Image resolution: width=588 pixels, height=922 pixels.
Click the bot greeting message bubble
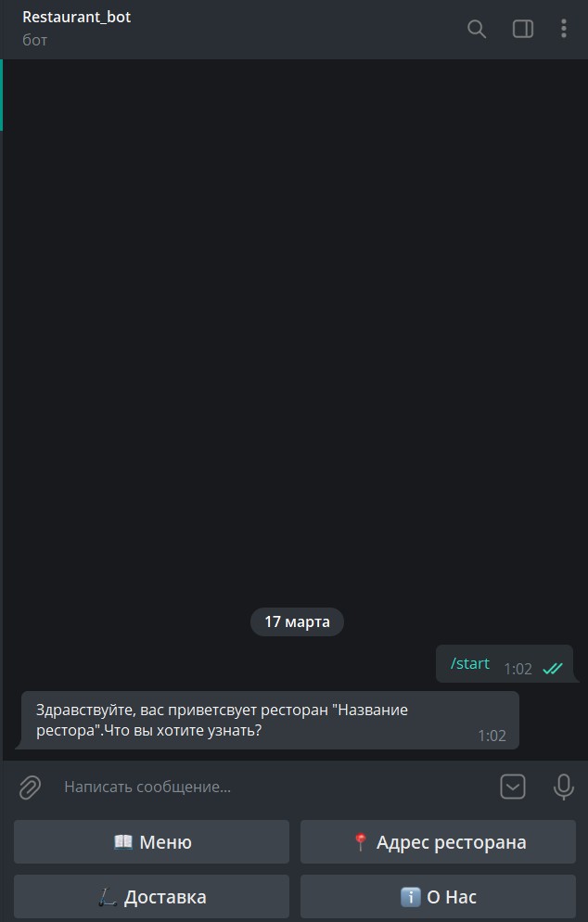point(270,721)
